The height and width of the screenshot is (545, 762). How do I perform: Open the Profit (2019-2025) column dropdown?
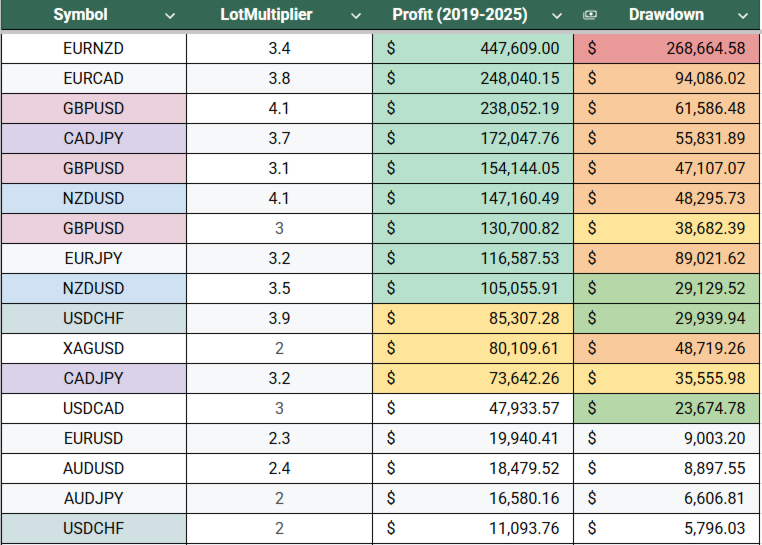(x=558, y=16)
